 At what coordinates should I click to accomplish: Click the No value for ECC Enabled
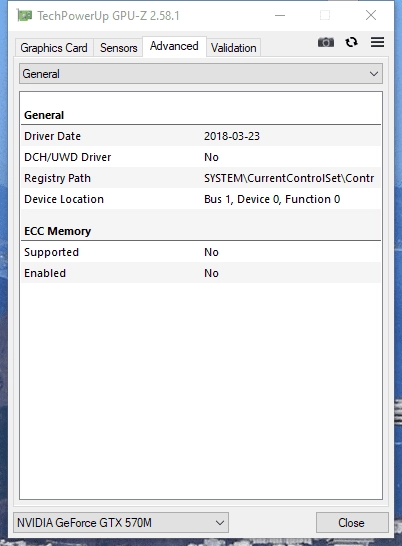[211, 273]
